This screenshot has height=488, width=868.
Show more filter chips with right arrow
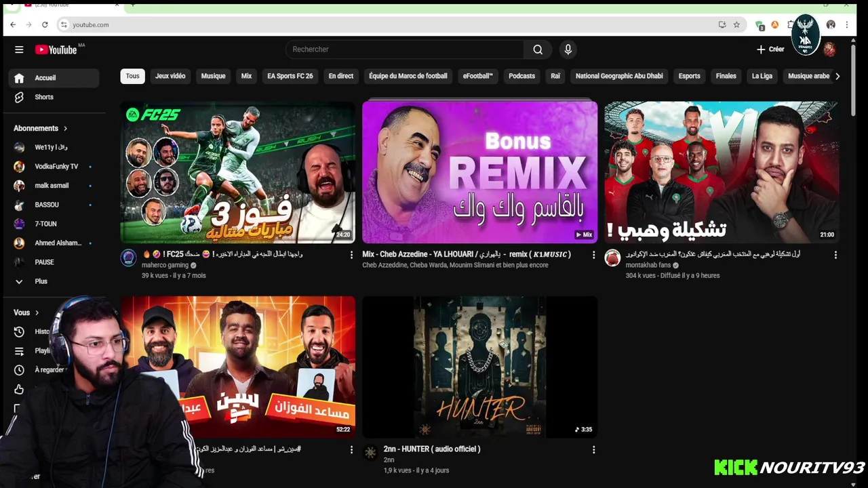[x=837, y=76]
